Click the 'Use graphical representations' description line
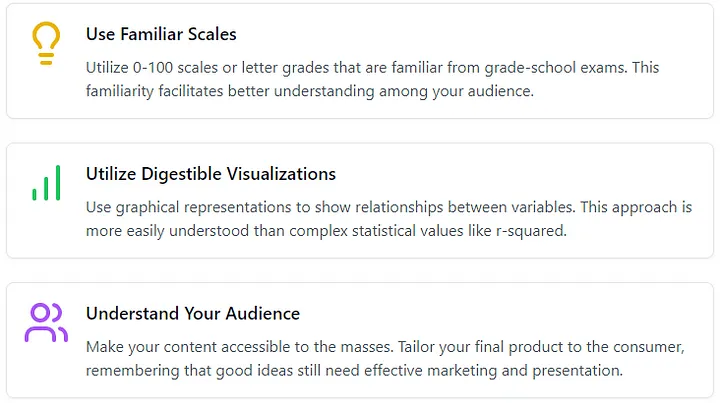 tap(389, 207)
